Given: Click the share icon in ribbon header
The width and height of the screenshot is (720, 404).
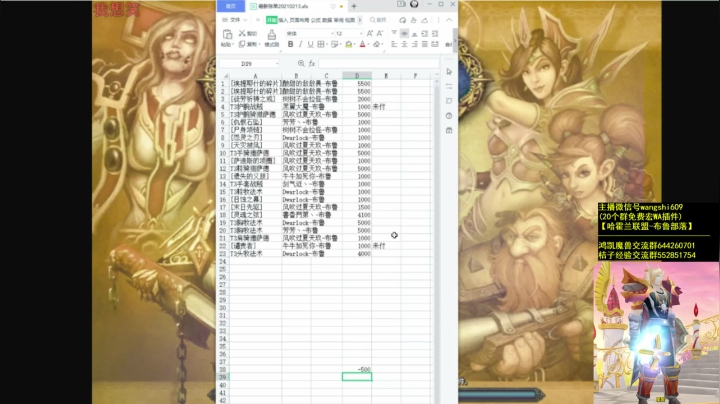Looking at the screenshot, I should 413,20.
